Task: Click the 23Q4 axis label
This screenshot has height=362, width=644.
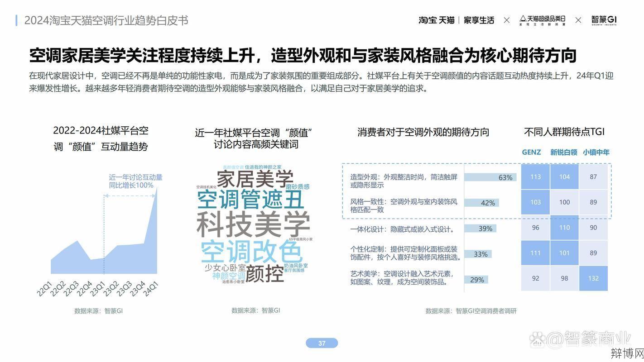Action: [137, 288]
